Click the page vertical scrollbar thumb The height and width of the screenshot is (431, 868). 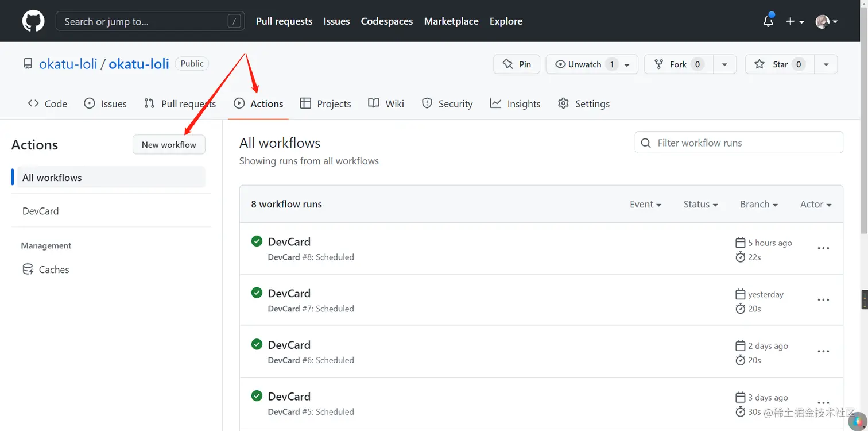coord(864,121)
